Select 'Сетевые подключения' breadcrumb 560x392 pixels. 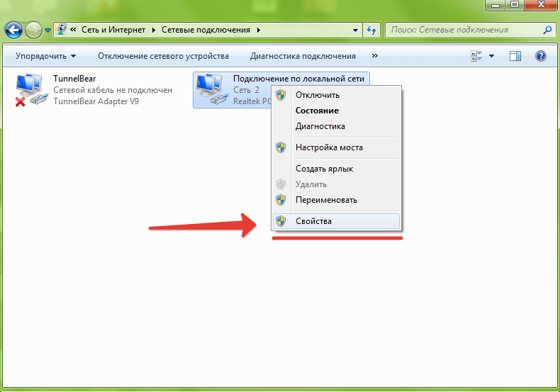click(206, 30)
